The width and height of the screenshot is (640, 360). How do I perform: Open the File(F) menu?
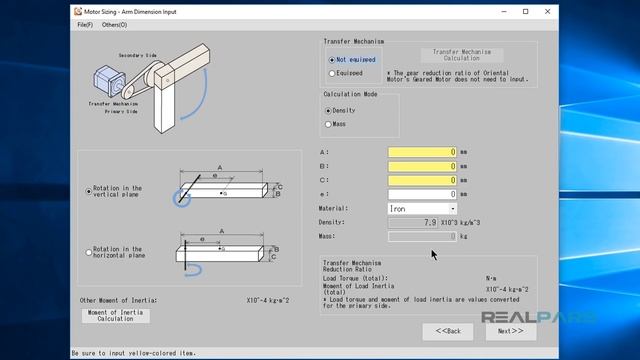(x=85, y=25)
